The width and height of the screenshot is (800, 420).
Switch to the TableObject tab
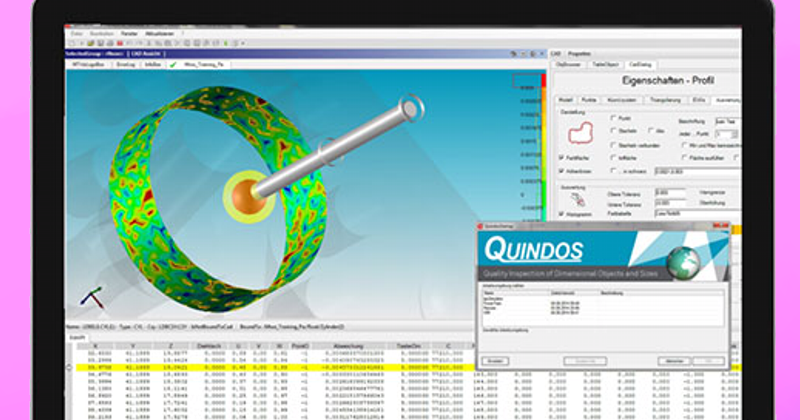605,65
